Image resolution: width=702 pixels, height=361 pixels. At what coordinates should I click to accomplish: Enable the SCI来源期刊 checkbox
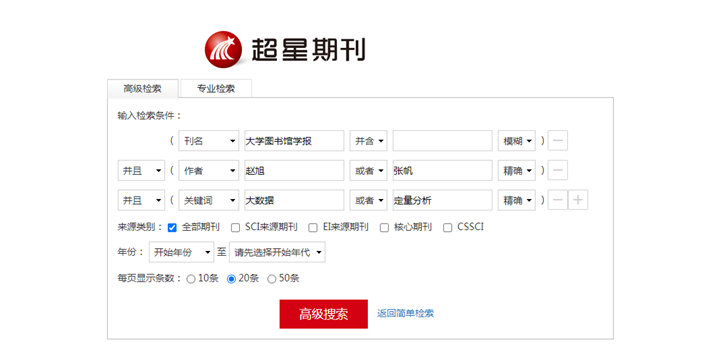click(x=235, y=228)
